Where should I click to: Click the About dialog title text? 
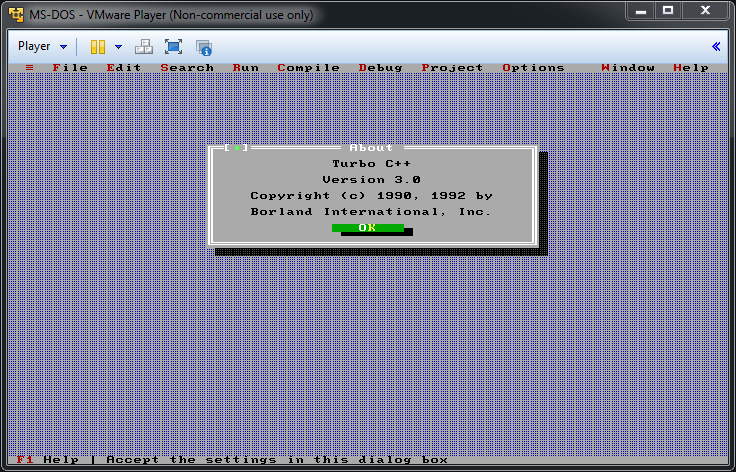tap(371, 148)
